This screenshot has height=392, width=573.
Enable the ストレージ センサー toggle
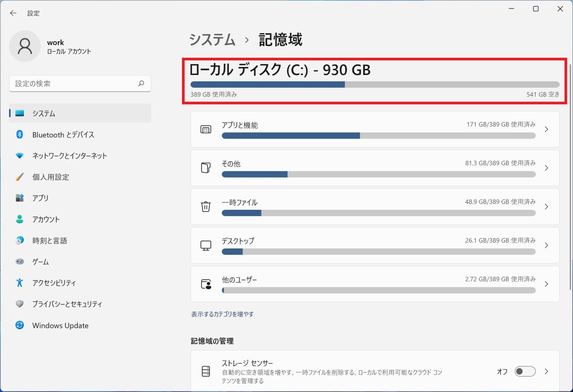point(525,372)
